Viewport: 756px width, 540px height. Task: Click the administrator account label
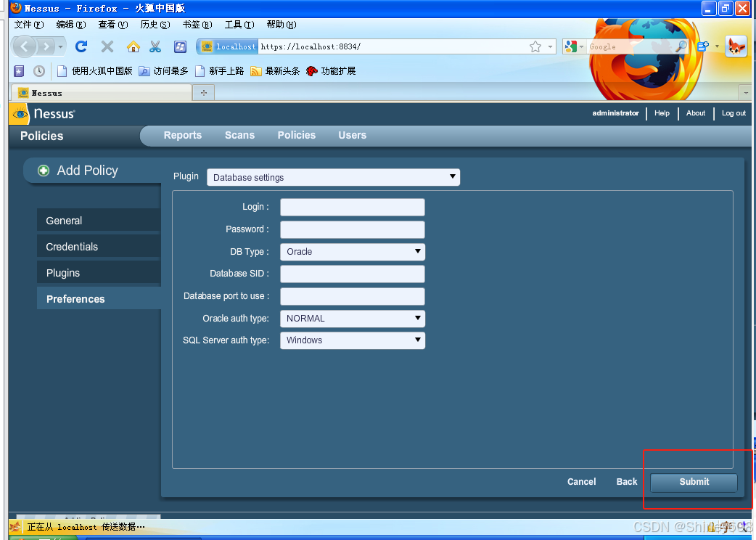(x=615, y=112)
